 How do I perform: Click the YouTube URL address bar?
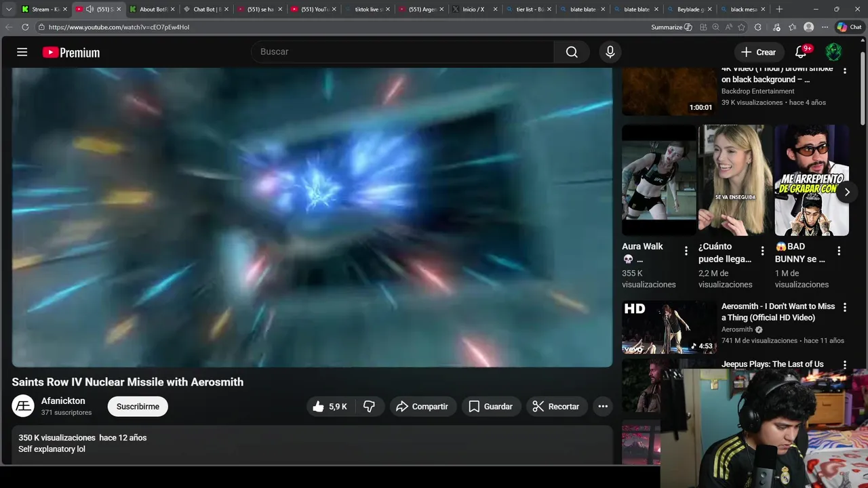[339, 27]
